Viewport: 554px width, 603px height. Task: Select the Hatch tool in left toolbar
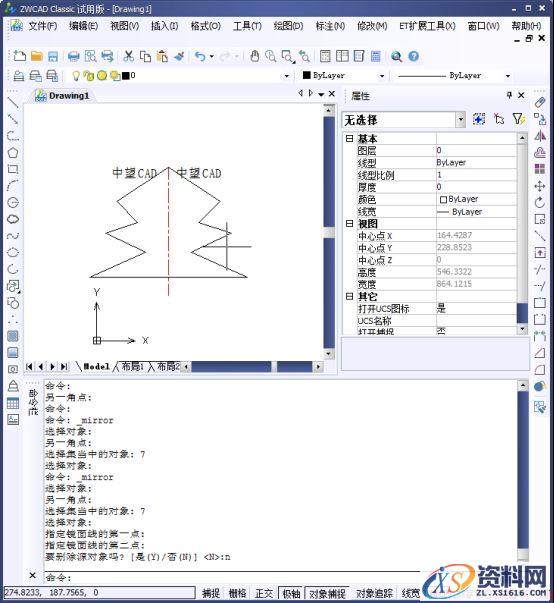coord(13,336)
